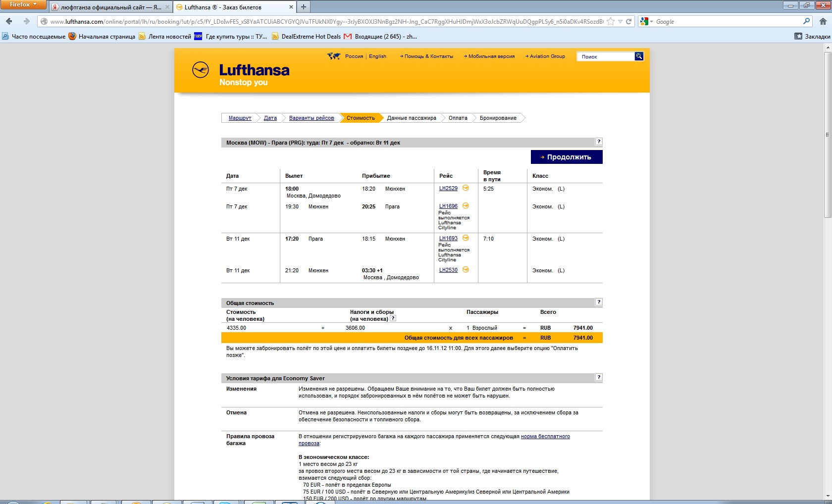This screenshot has height=504, width=832.
Task: Open Помощь & Контакты link
Action: click(426, 56)
